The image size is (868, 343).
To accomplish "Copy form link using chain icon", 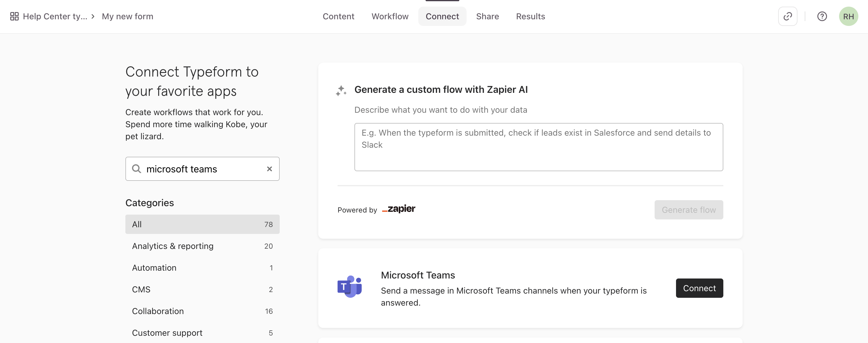I will tap(788, 16).
